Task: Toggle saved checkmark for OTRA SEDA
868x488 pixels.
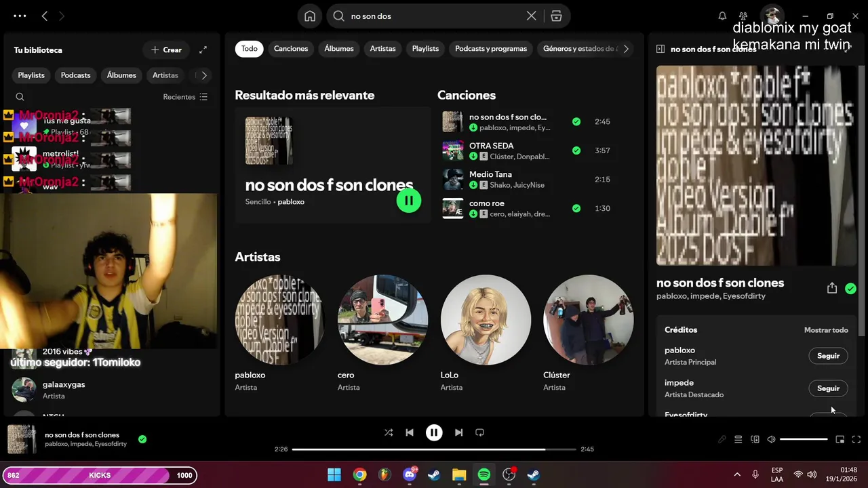Action: click(x=576, y=150)
